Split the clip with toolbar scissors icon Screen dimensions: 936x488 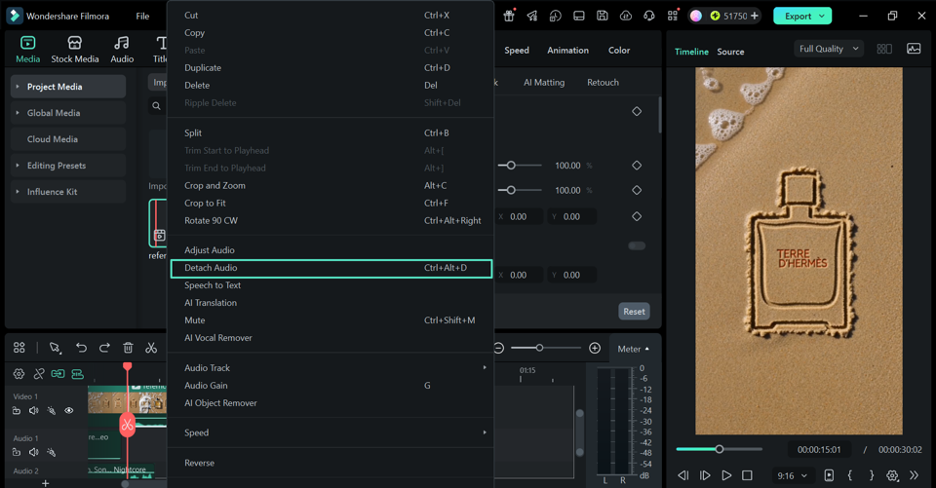coord(151,348)
